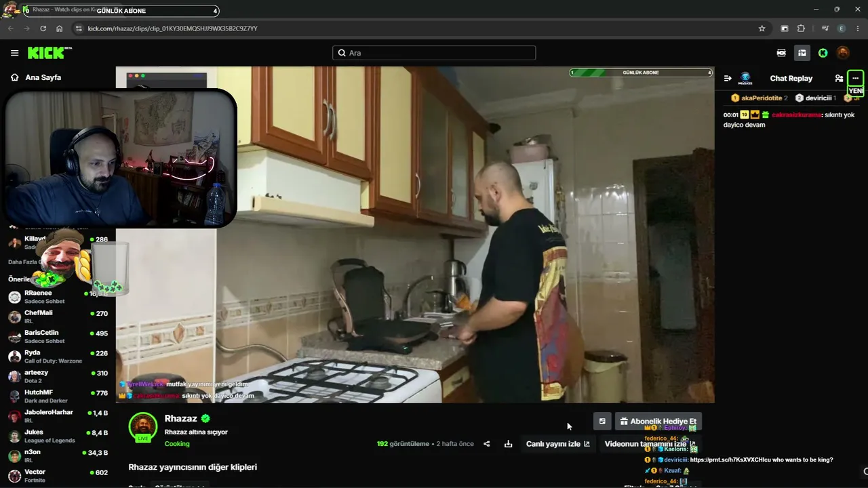The height and width of the screenshot is (488, 868).
Task: Click the clips ticket icon in header
Action: [781, 53]
